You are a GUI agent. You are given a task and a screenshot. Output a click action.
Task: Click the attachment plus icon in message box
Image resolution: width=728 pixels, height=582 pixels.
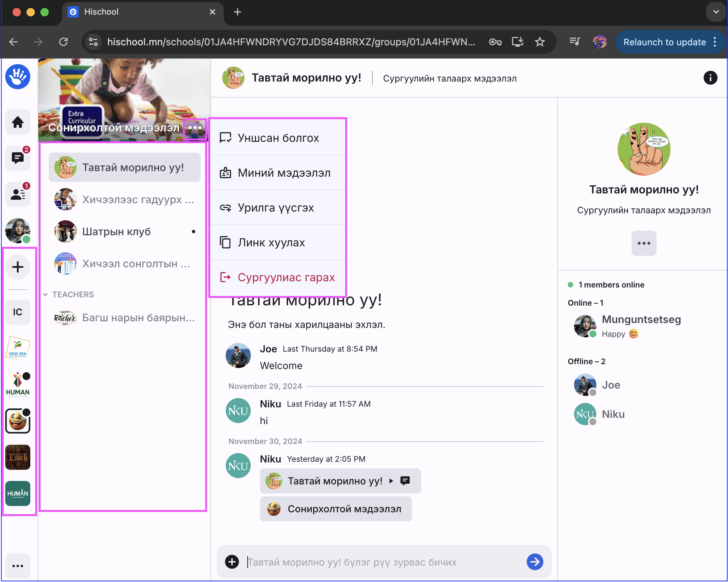point(232,562)
